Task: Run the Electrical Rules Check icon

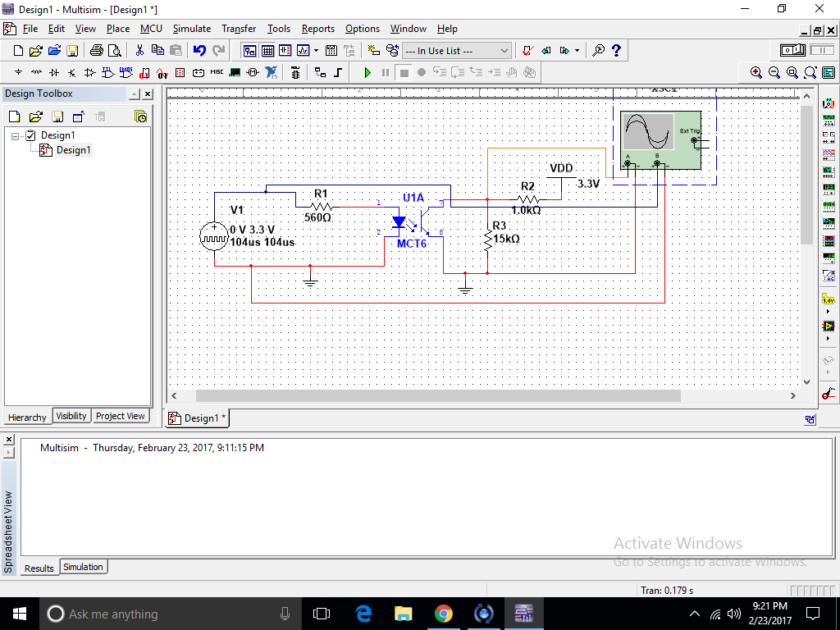Action: [528, 50]
